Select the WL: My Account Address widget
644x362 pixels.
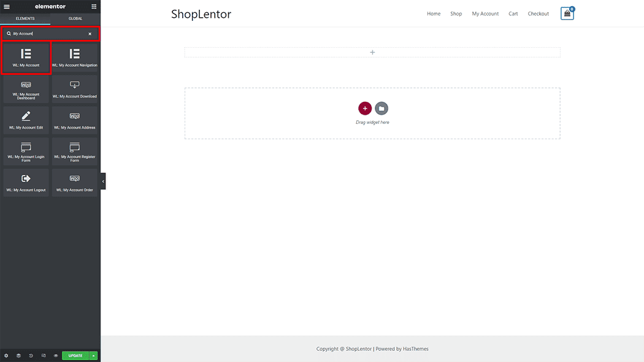pos(75,120)
